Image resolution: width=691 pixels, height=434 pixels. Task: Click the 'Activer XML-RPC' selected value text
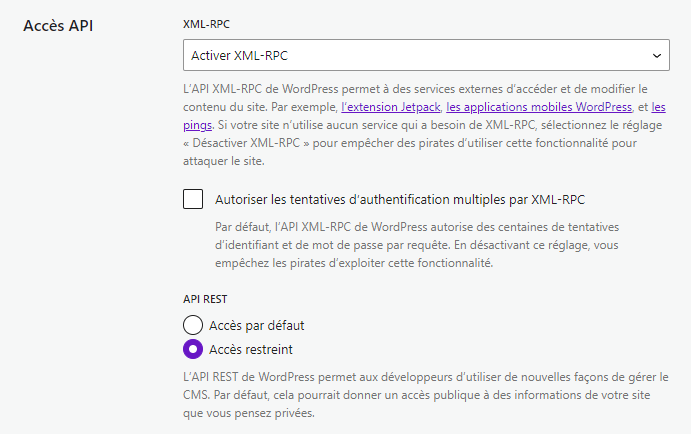point(239,56)
